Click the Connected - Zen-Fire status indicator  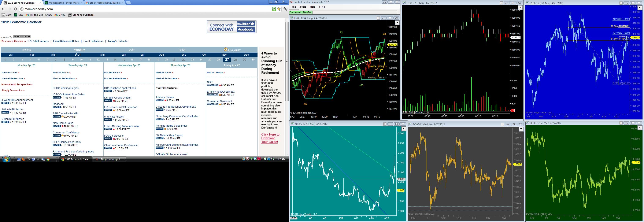(x=301, y=12)
